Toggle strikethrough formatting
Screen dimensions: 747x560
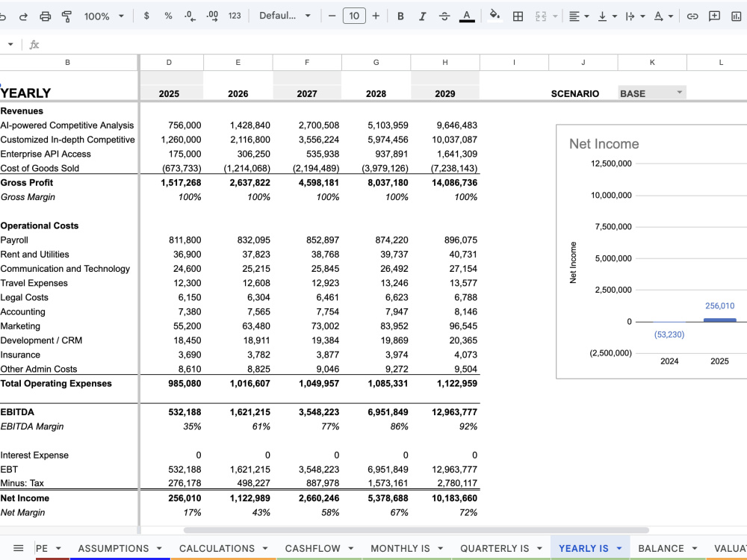(x=444, y=16)
